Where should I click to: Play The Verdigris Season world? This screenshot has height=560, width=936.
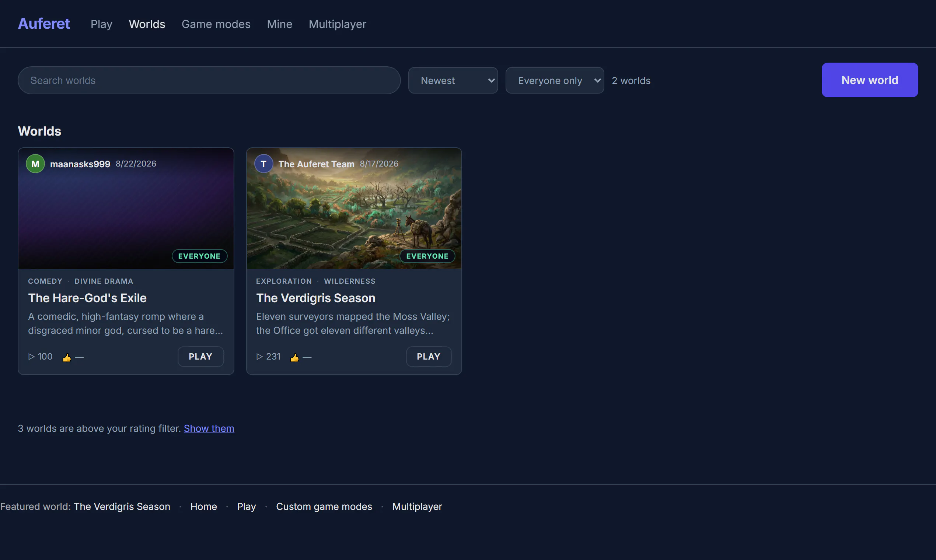coord(428,357)
